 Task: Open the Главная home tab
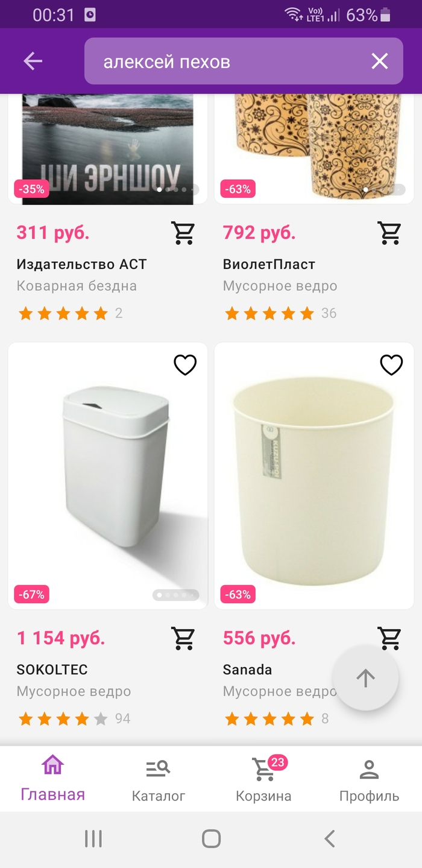[x=52, y=778]
